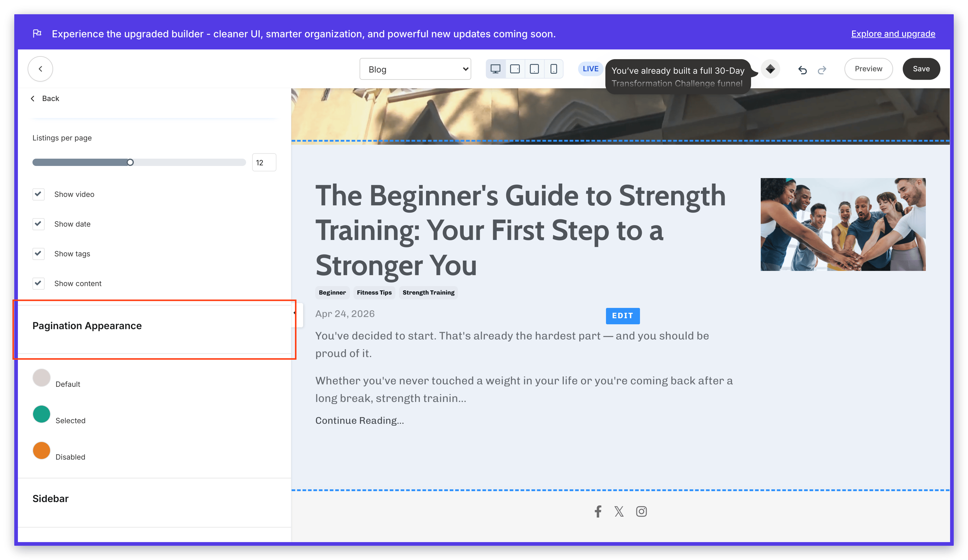Image resolution: width=968 pixels, height=560 pixels.
Task: Toggle the Show content checkbox
Action: 39,283
